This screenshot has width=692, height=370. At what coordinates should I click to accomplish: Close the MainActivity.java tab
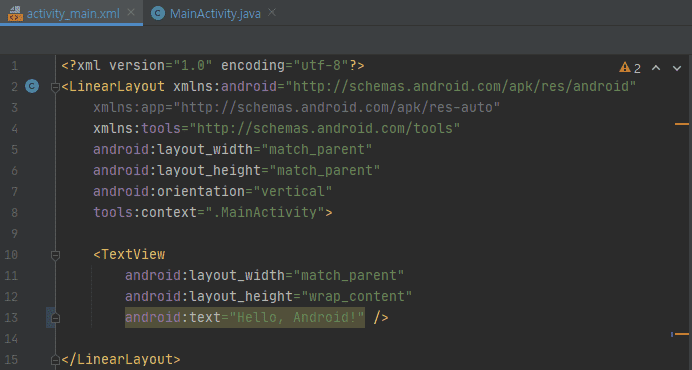pos(272,12)
